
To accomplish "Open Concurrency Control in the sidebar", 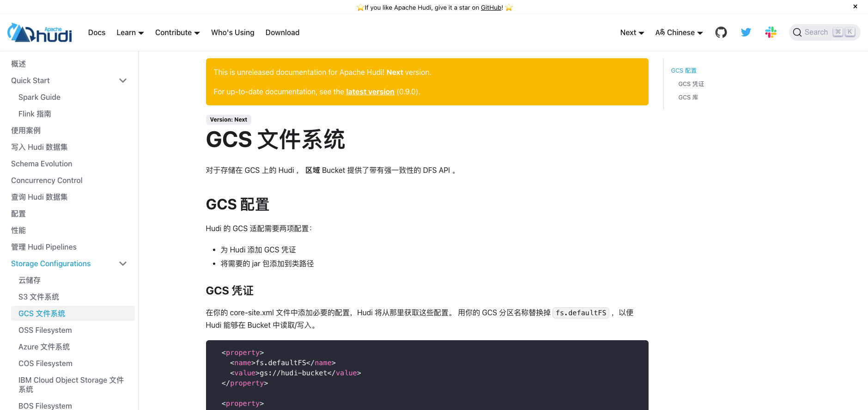I will [47, 180].
